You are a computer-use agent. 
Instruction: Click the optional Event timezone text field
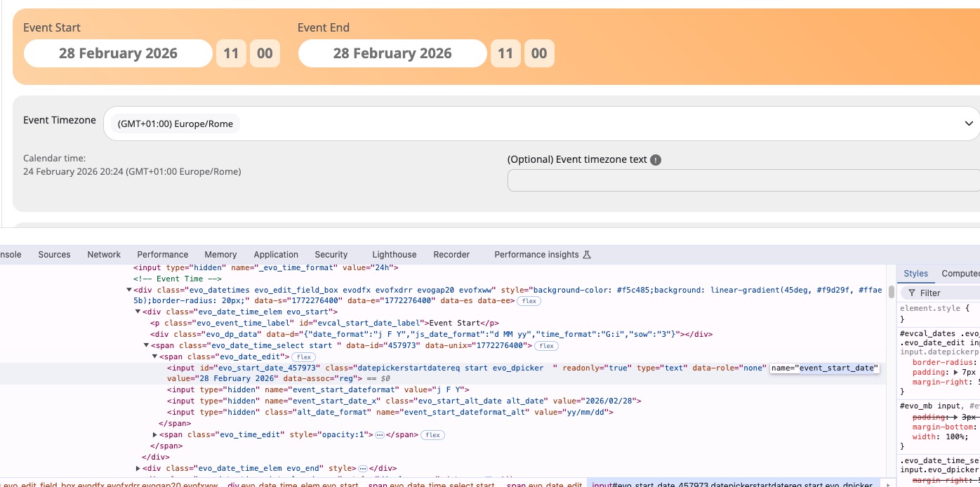(743, 180)
